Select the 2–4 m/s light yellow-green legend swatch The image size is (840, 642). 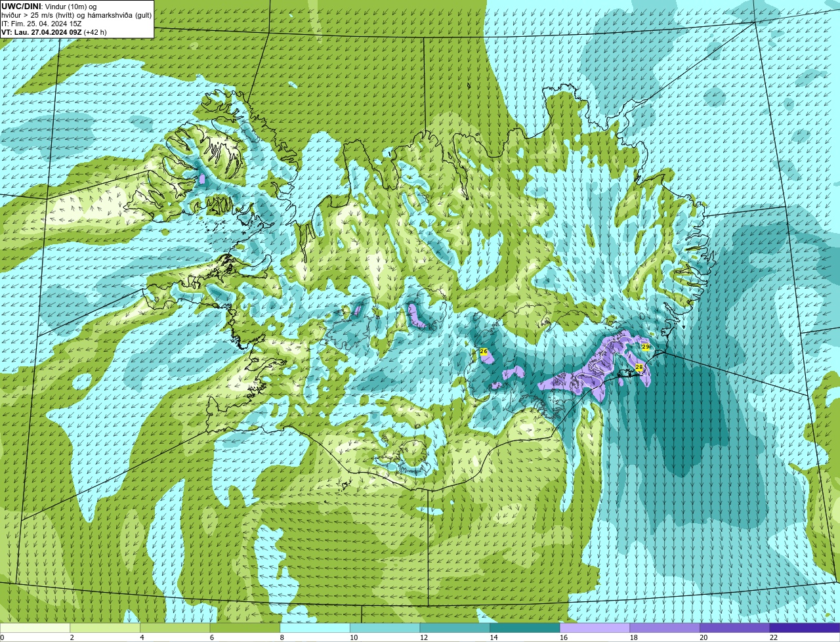click(x=105, y=628)
